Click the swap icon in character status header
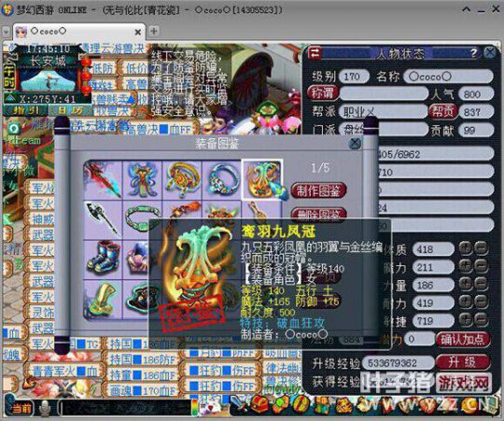 coord(315,53)
